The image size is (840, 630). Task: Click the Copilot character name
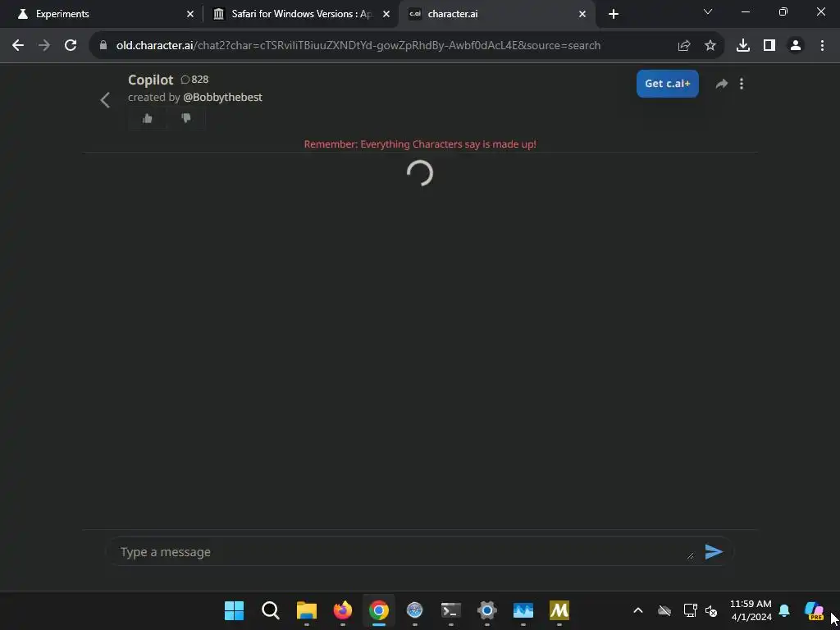(151, 80)
